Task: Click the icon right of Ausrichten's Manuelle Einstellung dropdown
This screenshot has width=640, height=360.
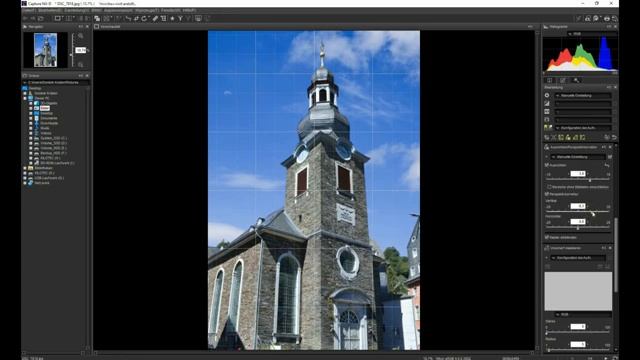Action: point(610,157)
